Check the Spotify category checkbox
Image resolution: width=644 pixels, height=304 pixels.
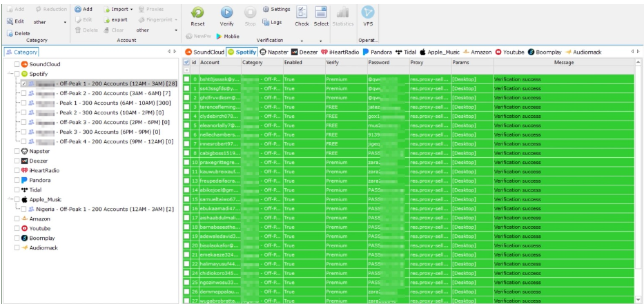(17, 74)
